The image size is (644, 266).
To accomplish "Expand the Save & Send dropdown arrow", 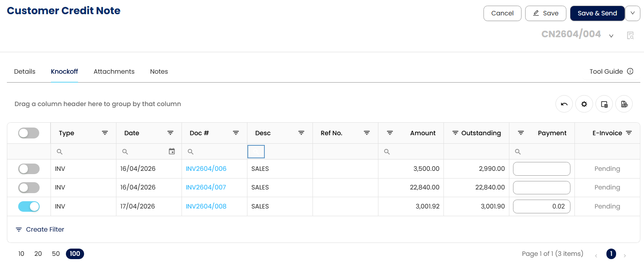I will pos(633,13).
